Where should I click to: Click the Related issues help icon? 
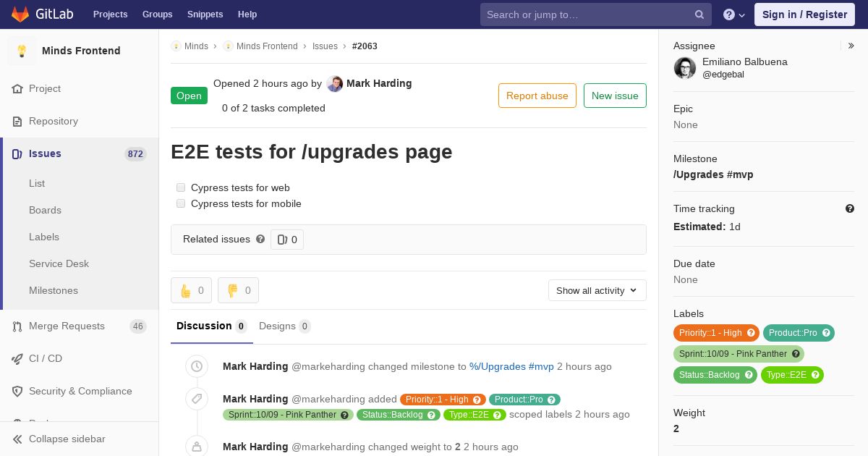(x=260, y=239)
